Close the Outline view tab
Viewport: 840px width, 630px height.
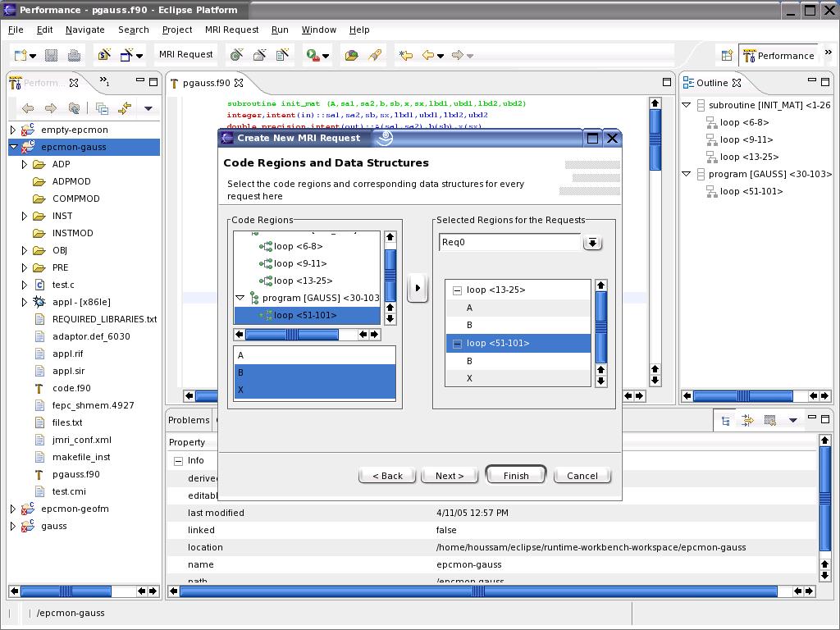pos(737,83)
